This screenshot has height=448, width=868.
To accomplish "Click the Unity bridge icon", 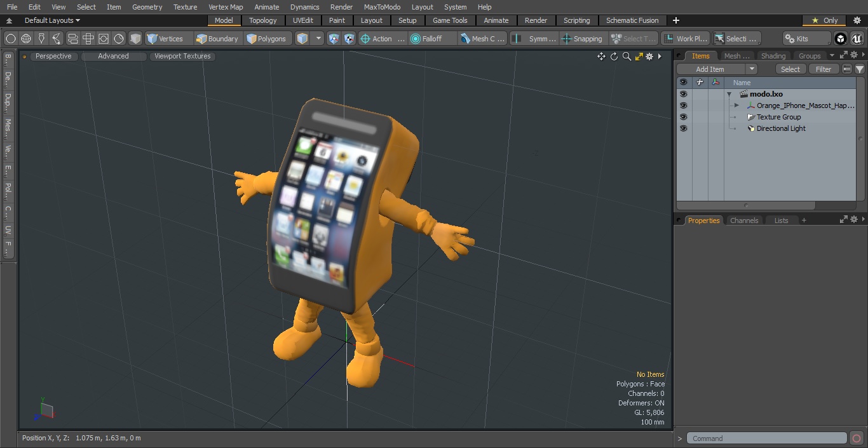I will coord(841,39).
